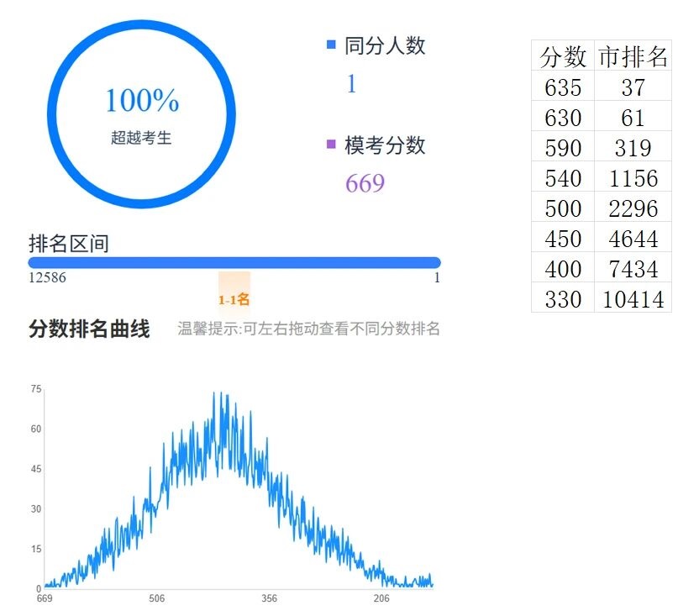
Task: Select the orange 1-1名 rank marker
Action: click(x=234, y=299)
